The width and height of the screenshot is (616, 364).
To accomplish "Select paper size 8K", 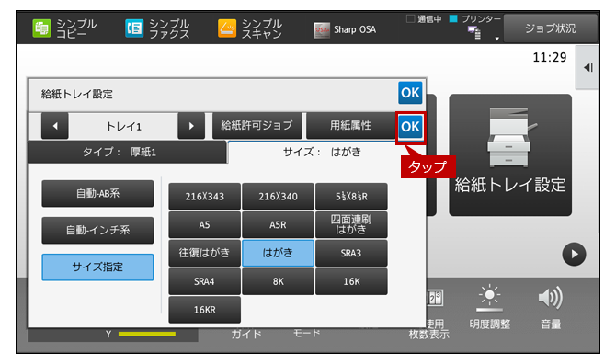I will 279,281.
